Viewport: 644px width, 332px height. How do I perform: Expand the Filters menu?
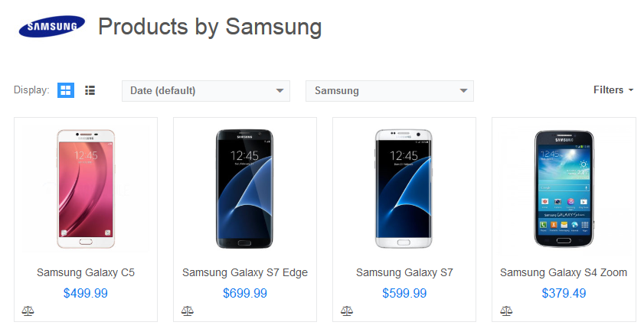coord(613,90)
